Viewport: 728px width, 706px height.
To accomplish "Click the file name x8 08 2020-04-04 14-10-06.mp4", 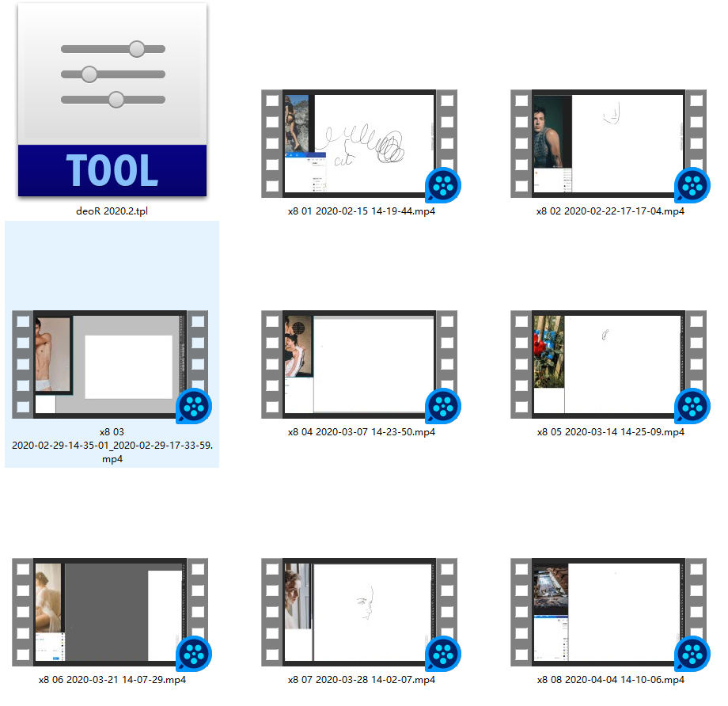I will click(610, 679).
